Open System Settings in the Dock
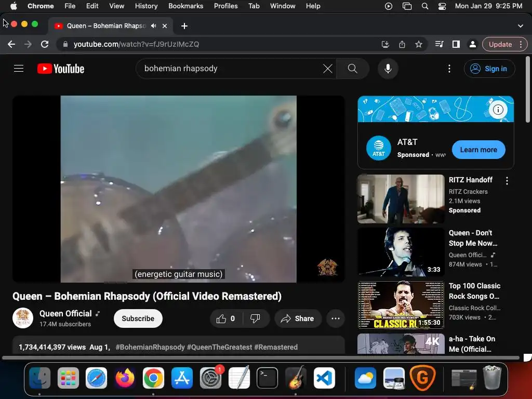Screen dimensions: 532x399 point(210,378)
